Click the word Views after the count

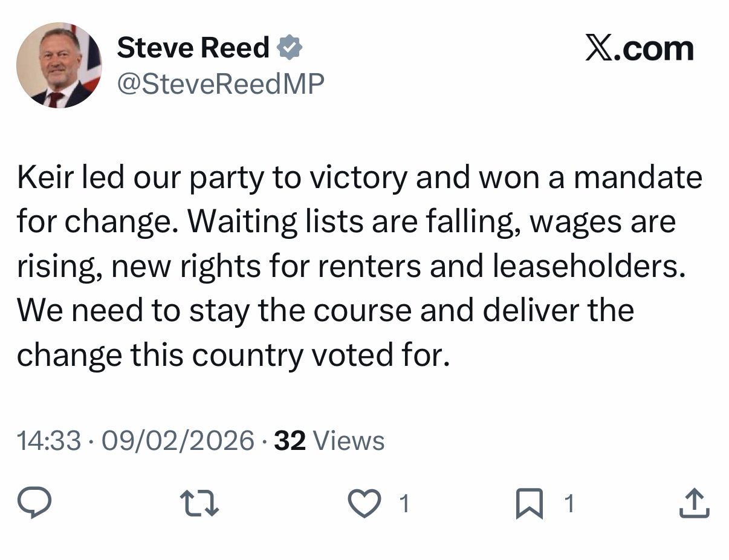[349, 440]
